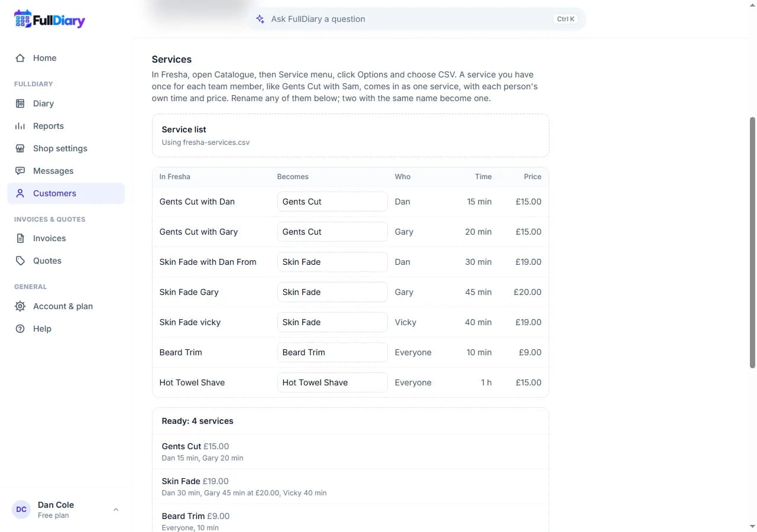Edit Becomes field for Skin Fade Gary
This screenshot has height=532, width=757.
coord(332,292)
